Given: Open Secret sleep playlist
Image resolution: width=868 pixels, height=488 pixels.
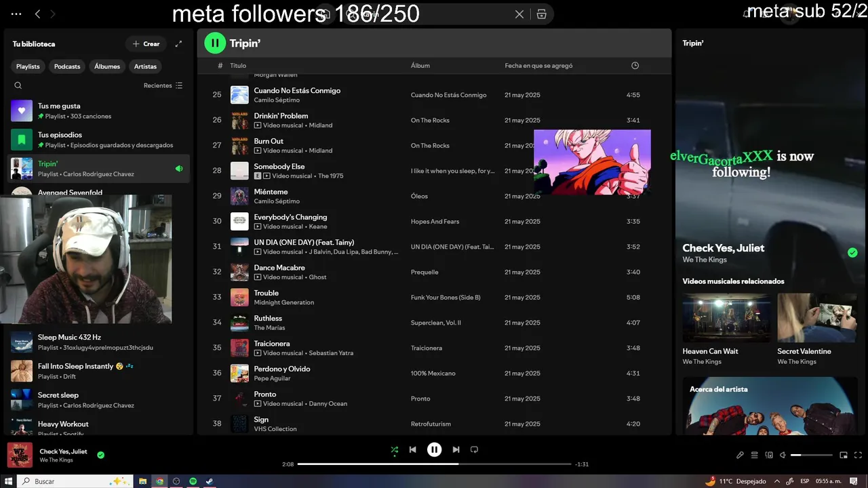Looking at the screenshot, I should (x=98, y=400).
